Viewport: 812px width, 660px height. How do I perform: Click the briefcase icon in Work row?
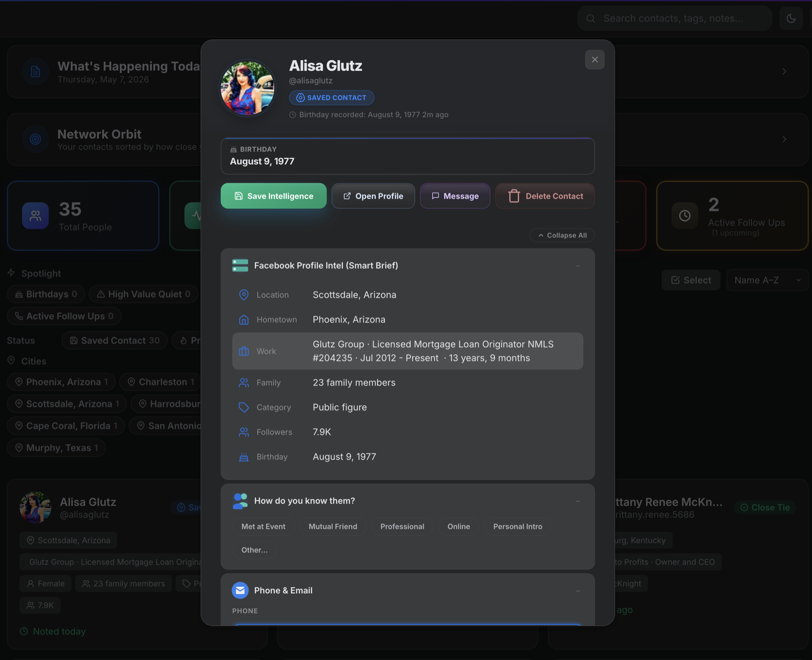244,351
